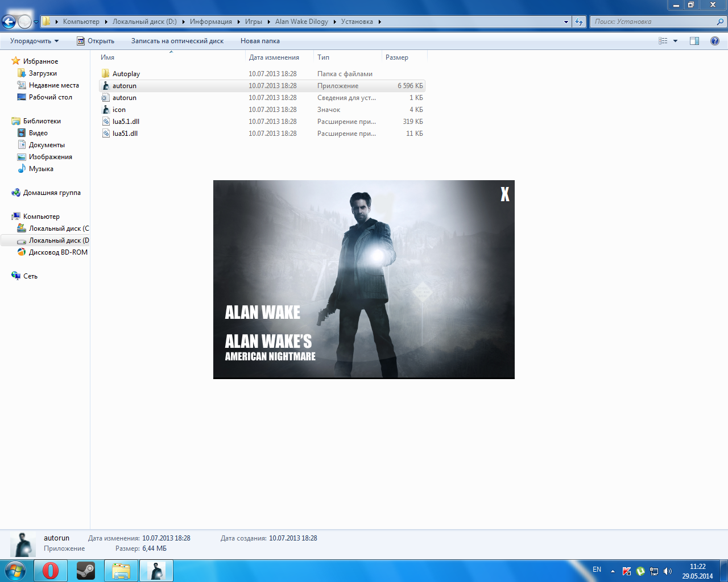This screenshot has width=728, height=582.
Task: Expand the arrow after Компьютер in address bar
Action: (106, 22)
